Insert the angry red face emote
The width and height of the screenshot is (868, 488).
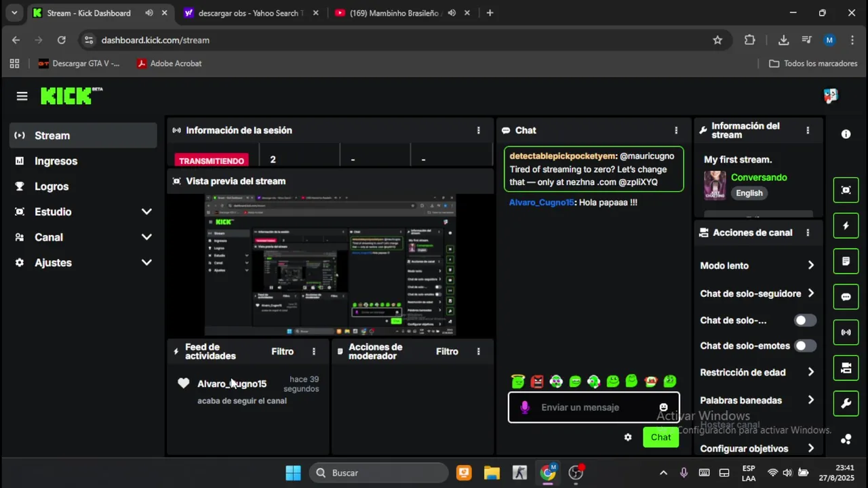537,382
